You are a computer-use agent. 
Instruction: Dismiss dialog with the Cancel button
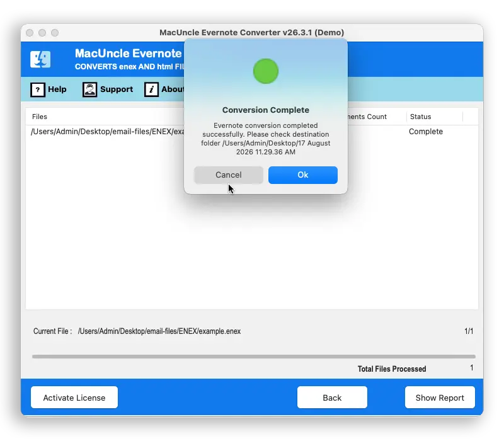229,175
